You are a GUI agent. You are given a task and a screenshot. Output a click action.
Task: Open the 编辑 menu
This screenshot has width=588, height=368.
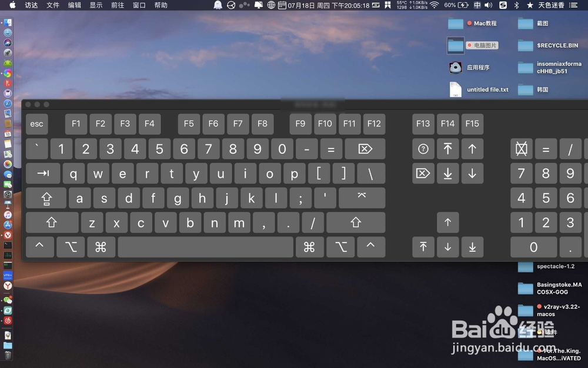74,5
